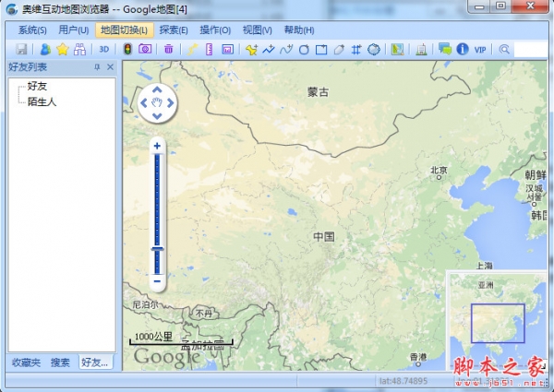Open the 用户(U) menu
The width and height of the screenshot is (554, 392).
click(x=74, y=30)
